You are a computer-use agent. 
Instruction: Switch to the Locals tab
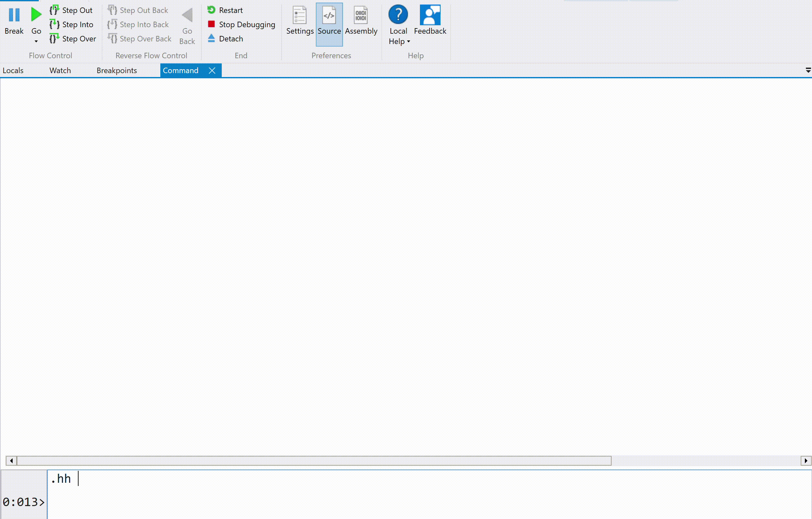[13, 70]
